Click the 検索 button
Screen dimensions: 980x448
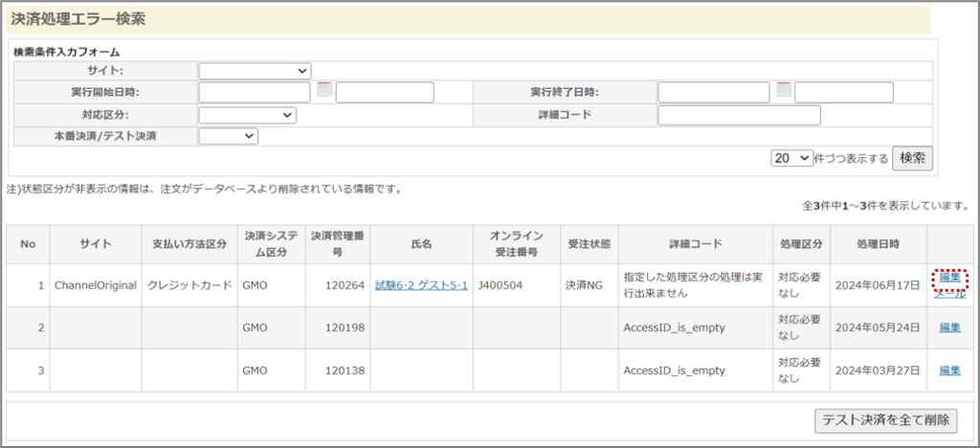912,158
